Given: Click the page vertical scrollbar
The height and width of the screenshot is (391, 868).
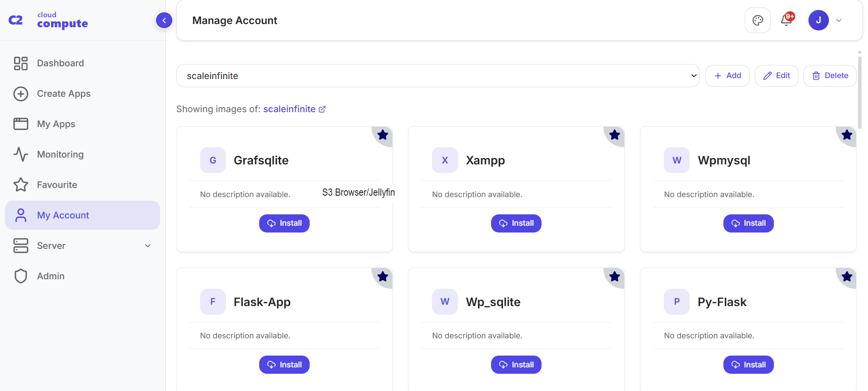Looking at the screenshot, I should click(x=859, y=93).
